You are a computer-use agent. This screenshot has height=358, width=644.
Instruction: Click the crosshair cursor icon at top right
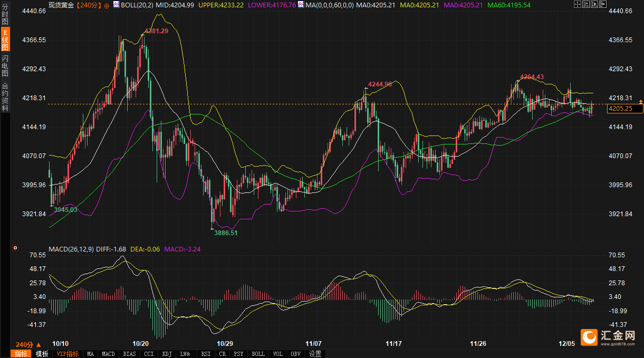(578, 4)
